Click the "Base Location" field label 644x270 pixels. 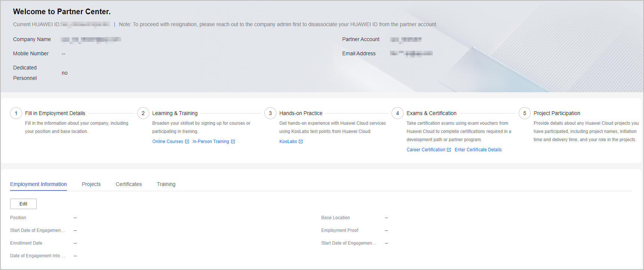[x=335, y=218]
